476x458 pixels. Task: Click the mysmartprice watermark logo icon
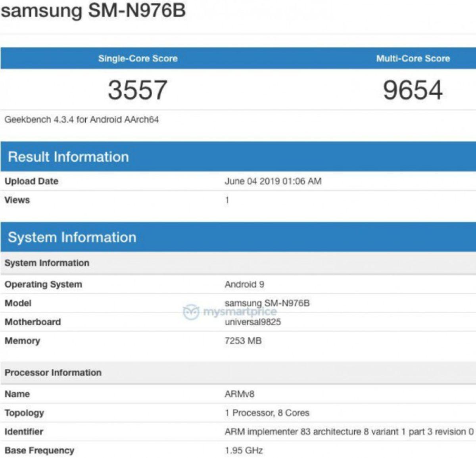(190, 312)
